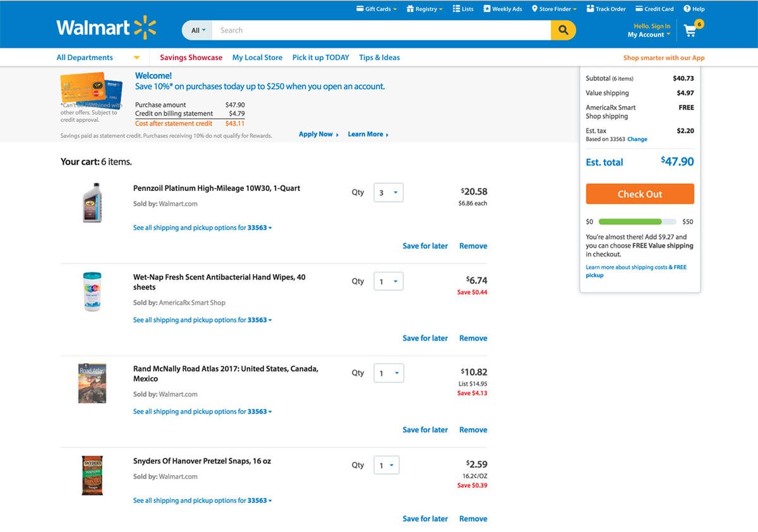The image size is (758, 532).
Task: Open Wet-Nap Fresh Scent wipes title
Action: tap(219, 282)
